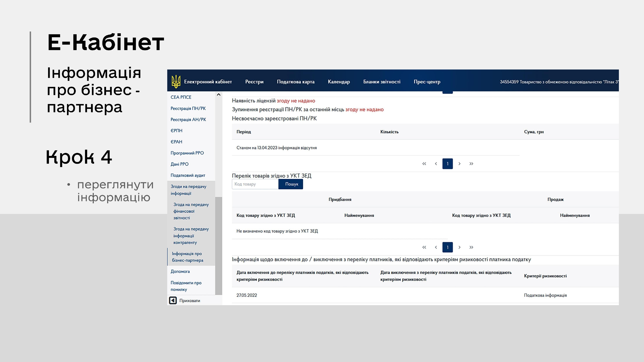Click the Код товару input field
This screenshot has height=362, width=644.
click(255, 184)
